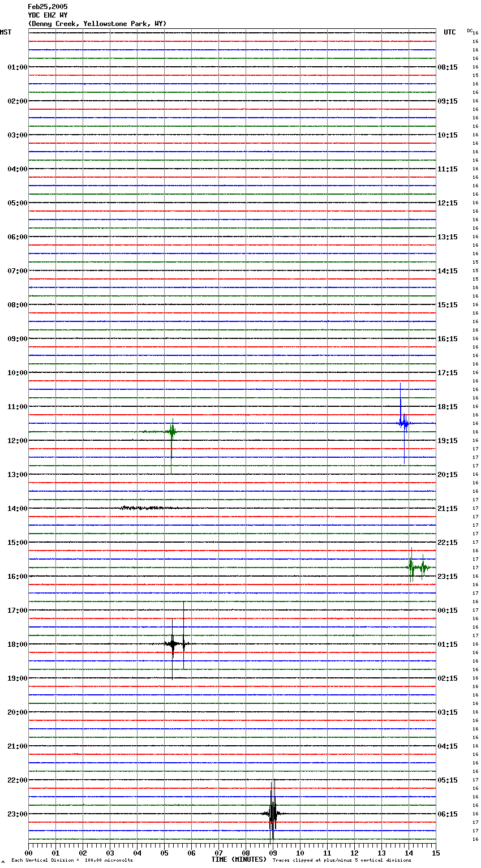Image resolution: width=481 pixels, height=868 pixels.
Task: Click the 23:15 UTC time label
Action: [448, 577]
